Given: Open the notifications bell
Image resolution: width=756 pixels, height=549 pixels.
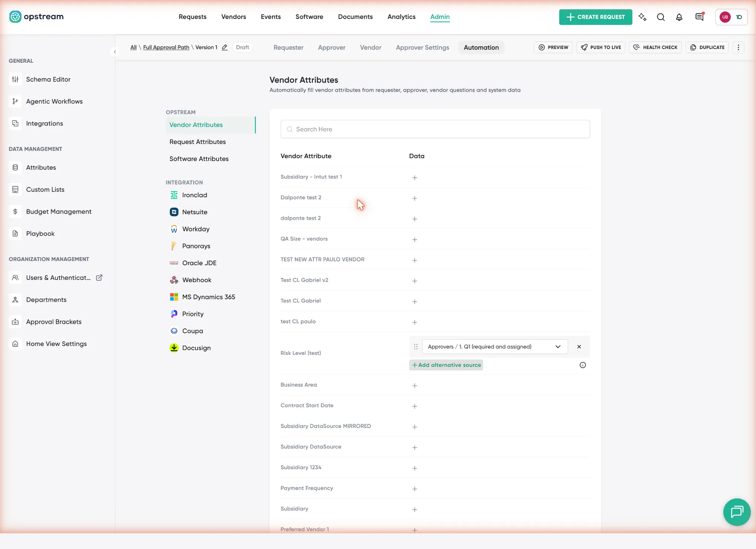Looking at the screenshot, I should (x=679, y=17).
